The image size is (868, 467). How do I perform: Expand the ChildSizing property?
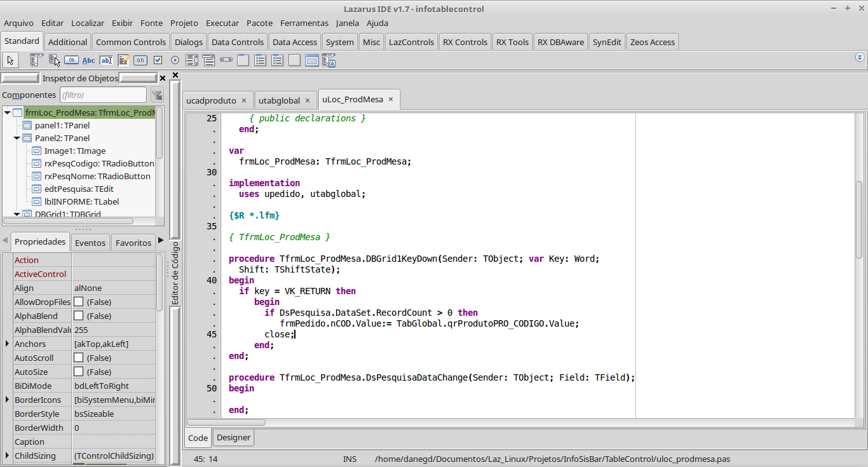click(x=7, y=456)
